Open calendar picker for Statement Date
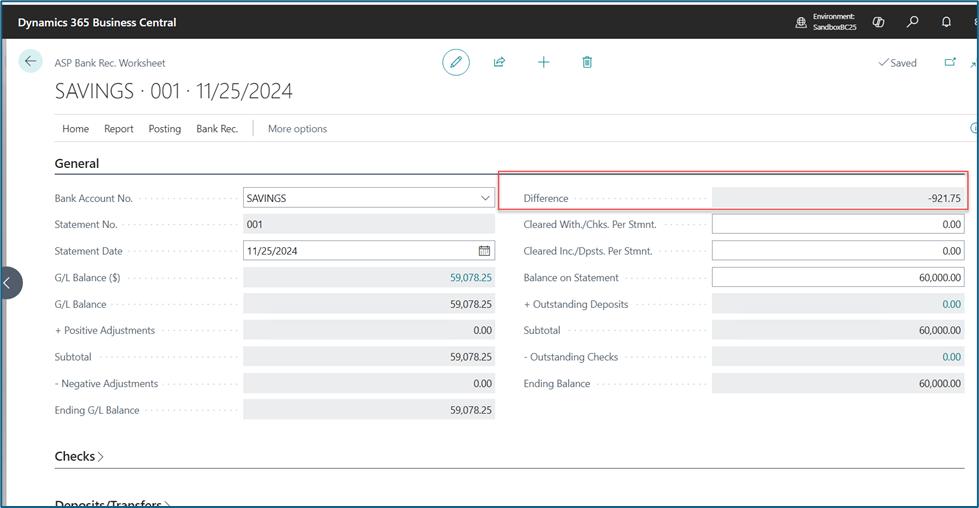This screenshot has width=979, height=508. [484, 251]
